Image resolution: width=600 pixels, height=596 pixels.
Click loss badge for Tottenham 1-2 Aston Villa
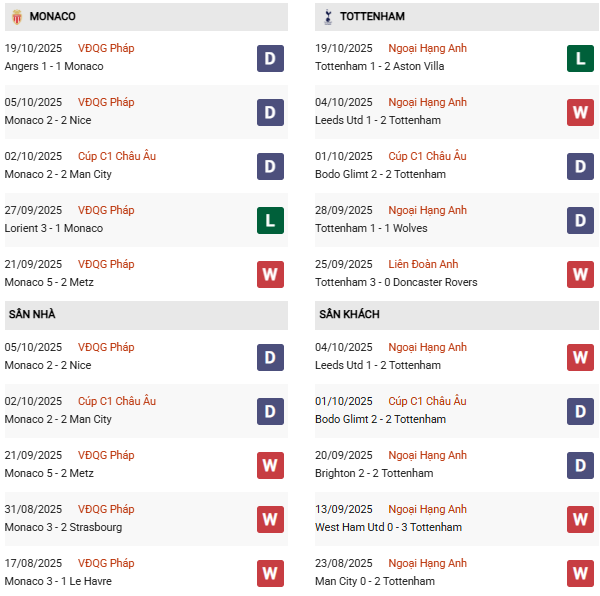click(x=580, y=58)
